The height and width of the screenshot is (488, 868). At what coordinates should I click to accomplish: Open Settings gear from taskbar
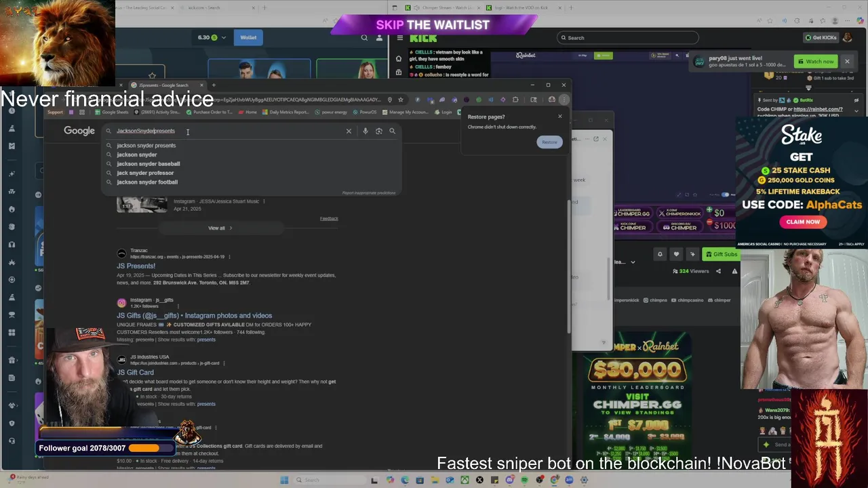tap(584, 480)
